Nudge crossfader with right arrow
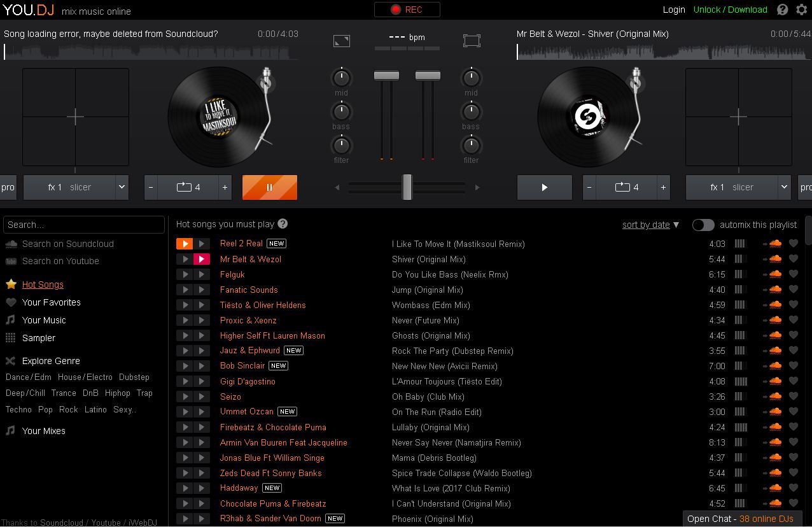 pyautogui.click(x=477, y=187)
